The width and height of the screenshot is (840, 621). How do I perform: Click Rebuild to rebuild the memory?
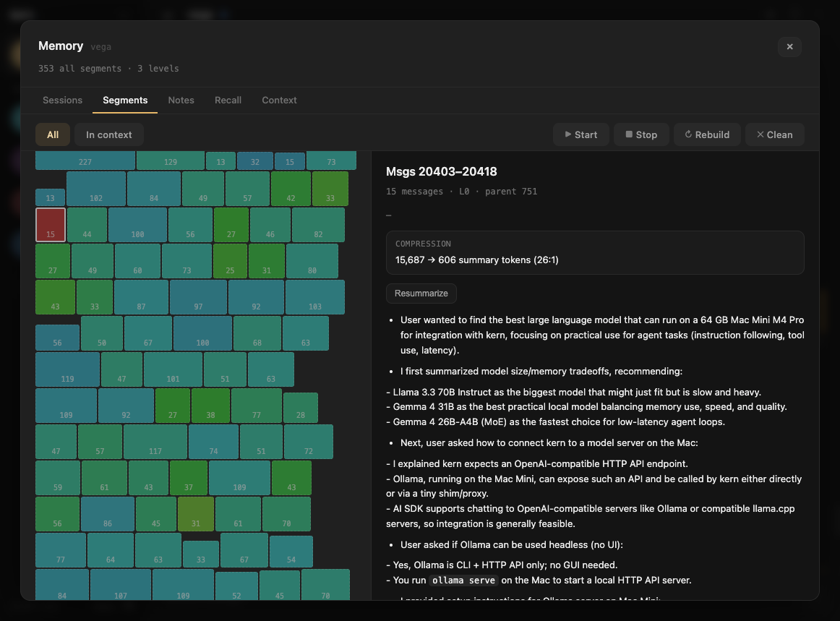(706, 134)
